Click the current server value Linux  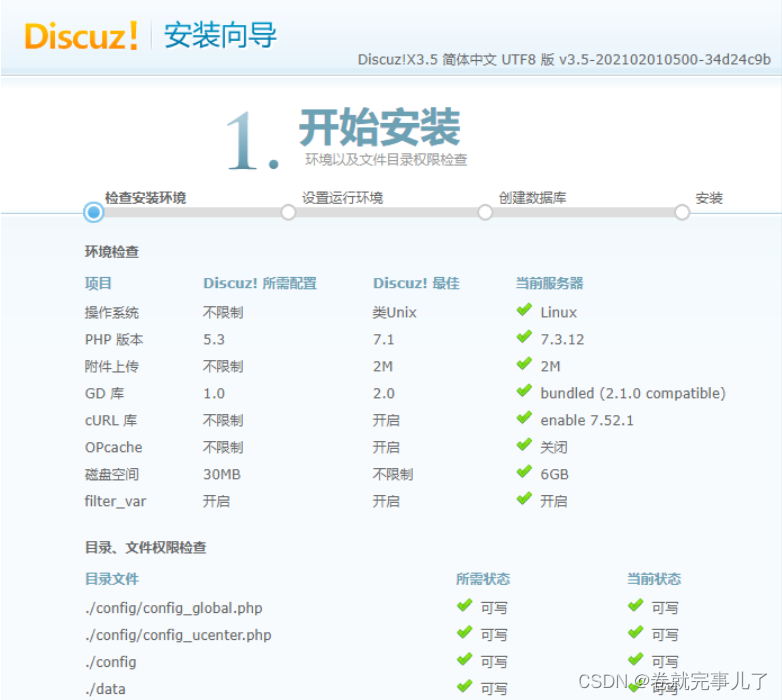[x=559, y=313]
